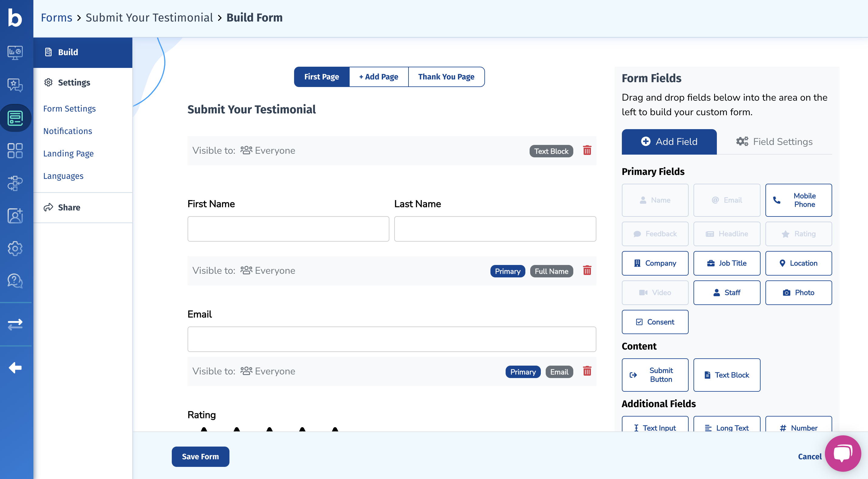
Task: Add a Mobile Phone field
Action: (x=798, y=200)
